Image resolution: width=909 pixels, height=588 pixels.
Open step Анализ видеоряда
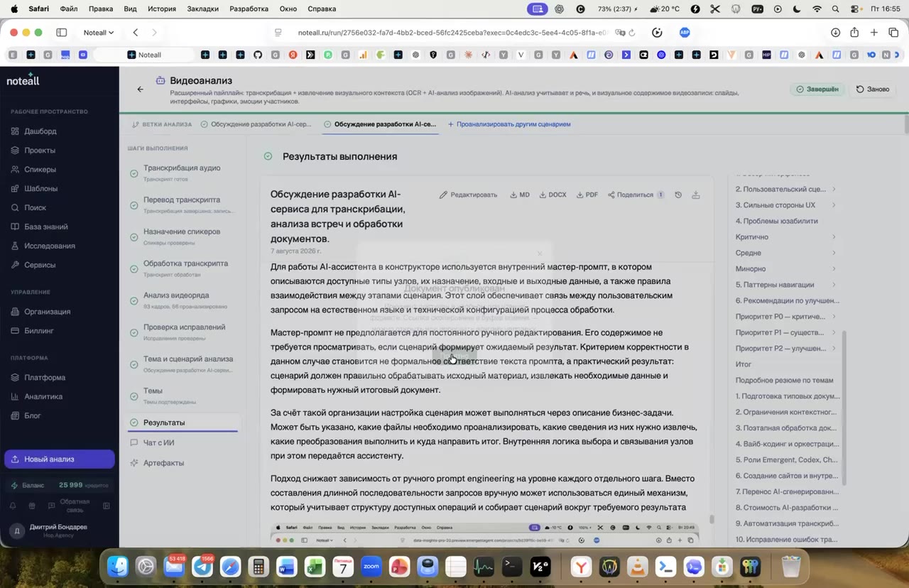point(182,300)
